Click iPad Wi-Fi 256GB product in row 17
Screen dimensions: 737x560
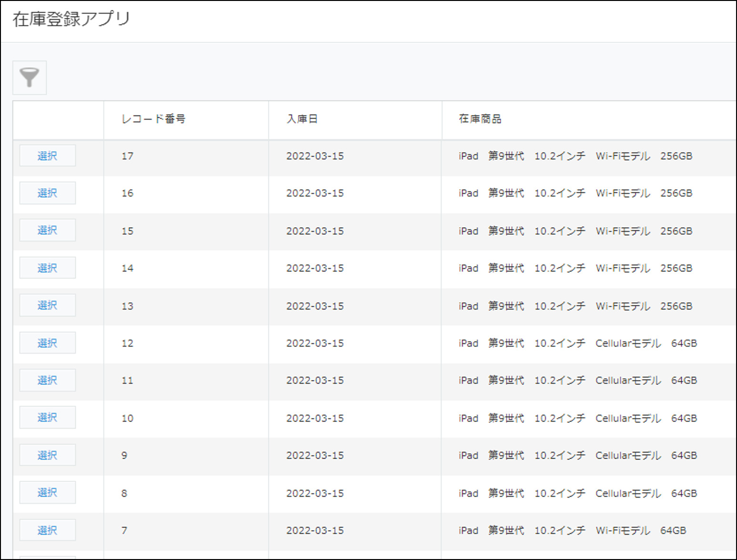(575, 156)
